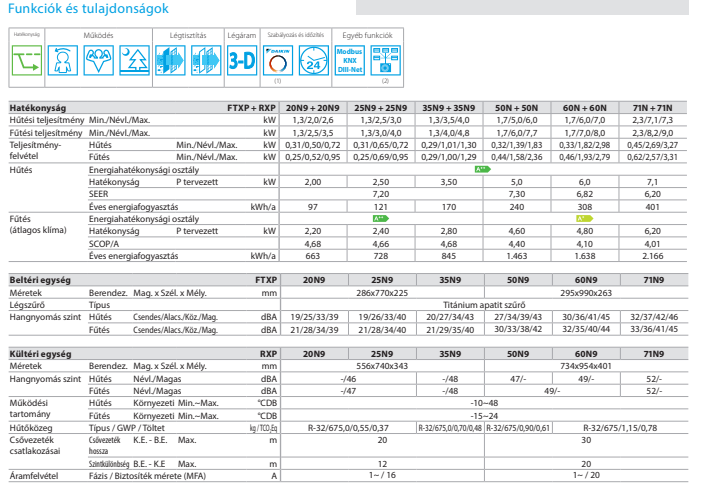Click sound pressure value '33/36/41/45'
This screenshot has height=491, width=713.
click(654, 329)
